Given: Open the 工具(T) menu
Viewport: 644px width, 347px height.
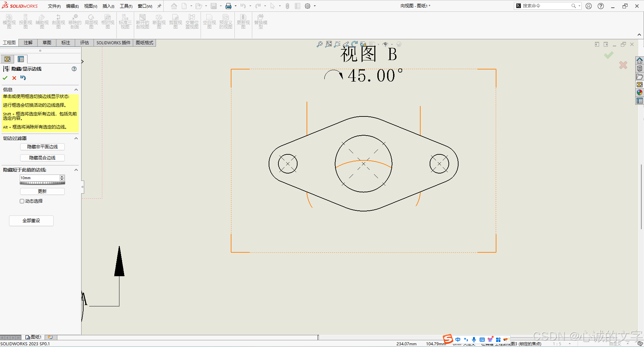Looking at the screenshot, I should [126, 6].
